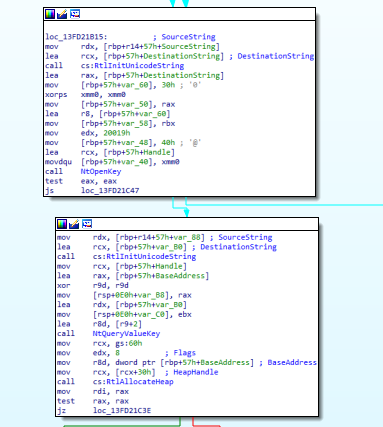Select the lea rax, [rbp+57h+BaseAddress] line
This screenshot has height=427, width=383.
click(133, 276)
